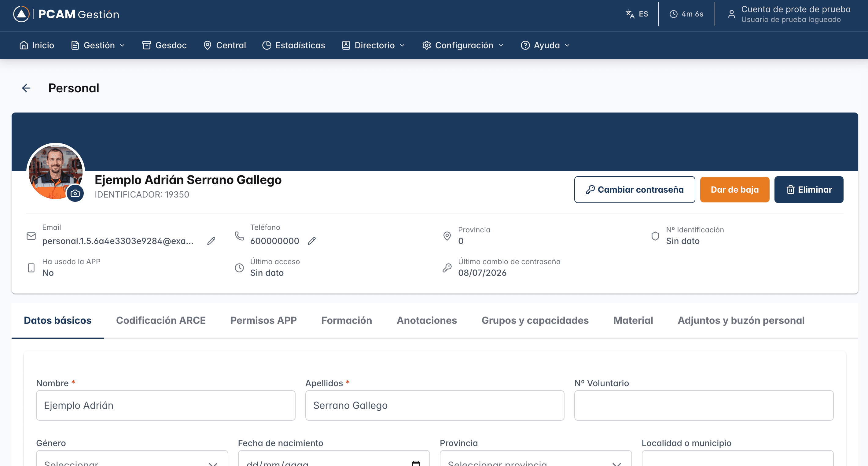Open the user account icon menu
This screenshot has height=466, width=868.
731,14
